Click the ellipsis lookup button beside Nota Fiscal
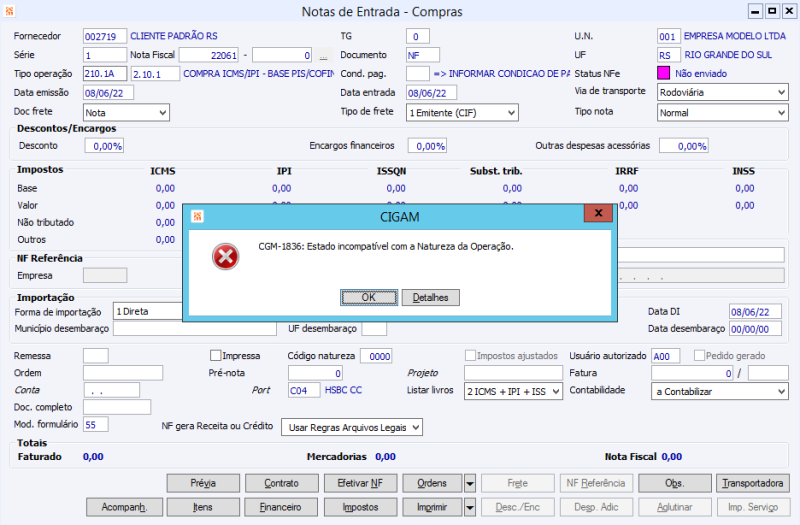Image resolution: width=800 pixels, height=525 pixels. 323,55
